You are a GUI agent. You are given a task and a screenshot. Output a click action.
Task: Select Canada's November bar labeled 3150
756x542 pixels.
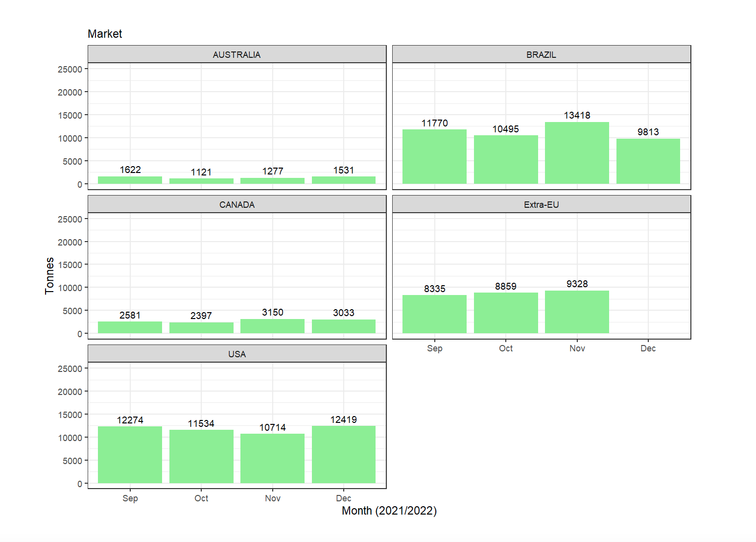(x=272, y=326)
